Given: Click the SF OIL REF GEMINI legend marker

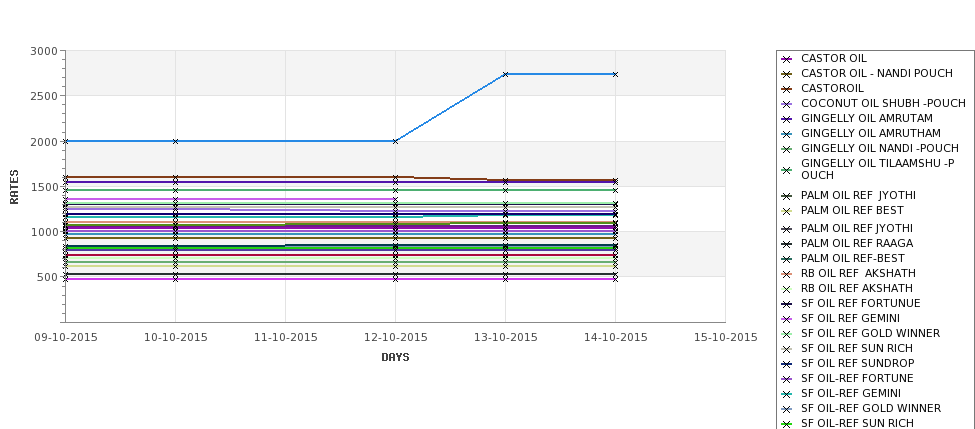Looking at the screenshot, I should coord(786,319).
